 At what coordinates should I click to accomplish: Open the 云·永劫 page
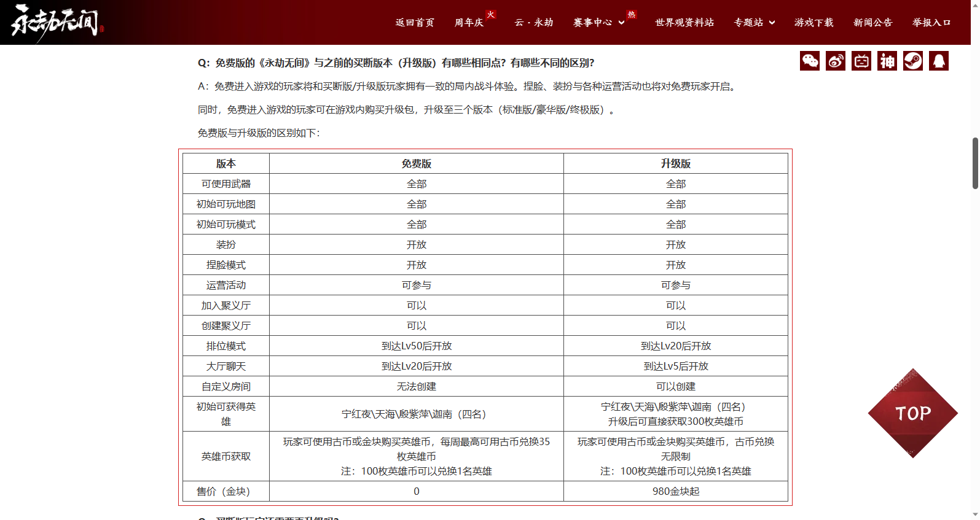point(533,23)
